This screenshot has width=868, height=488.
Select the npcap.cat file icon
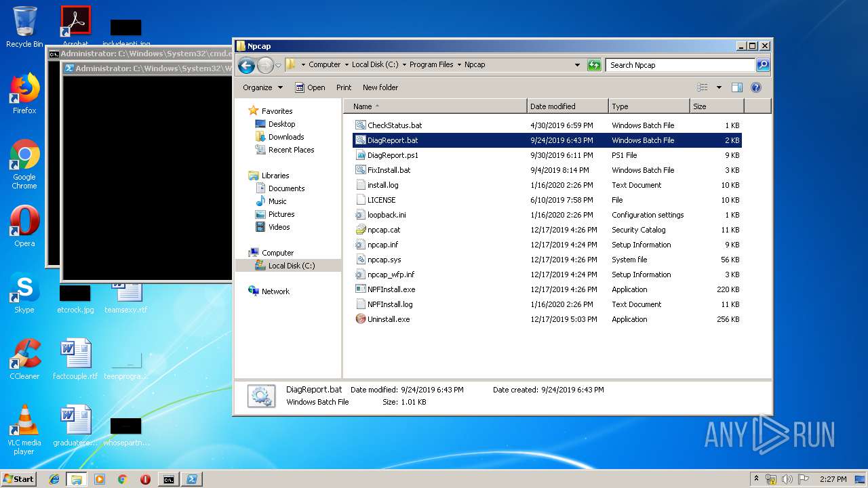(x=361, y=230)
